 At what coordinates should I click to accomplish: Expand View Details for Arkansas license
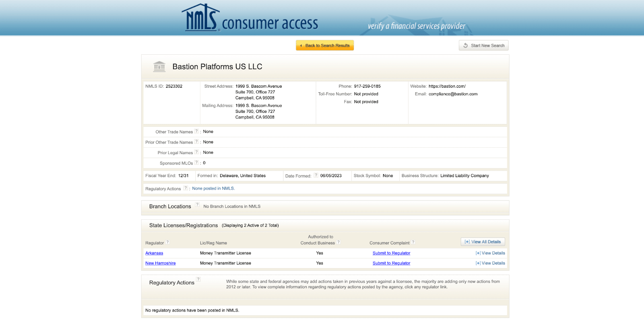490,253
